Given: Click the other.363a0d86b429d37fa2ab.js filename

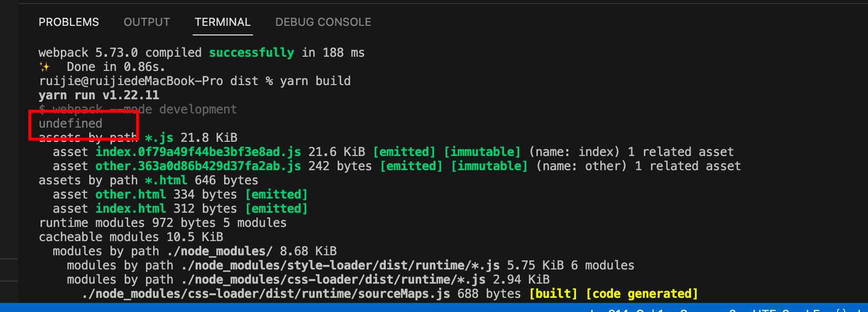Looking at the screenshot, I should (198, 166).
